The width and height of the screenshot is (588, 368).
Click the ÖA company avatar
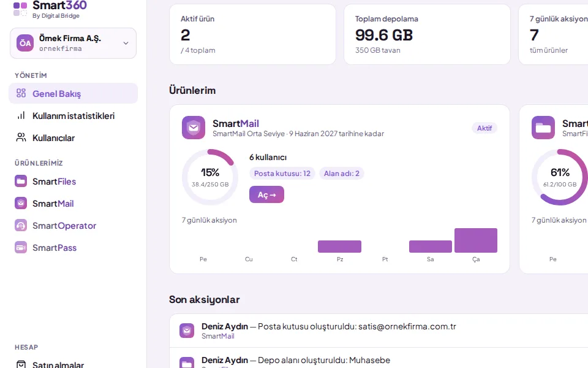tap(25, 43)
